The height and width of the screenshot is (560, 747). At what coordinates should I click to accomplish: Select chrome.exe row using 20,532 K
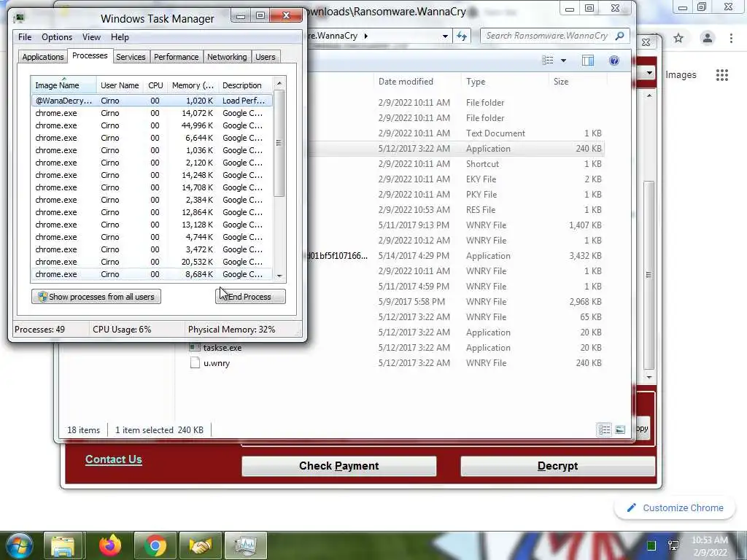tap(152, 262)
